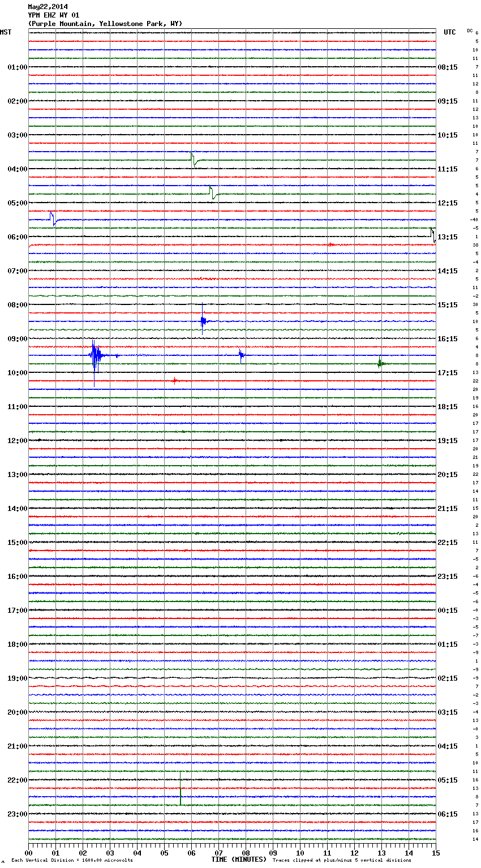Screen dimensions: 481x868
Task: Click the "17:15" UTC time label
Action: click(x=448, y=373)
